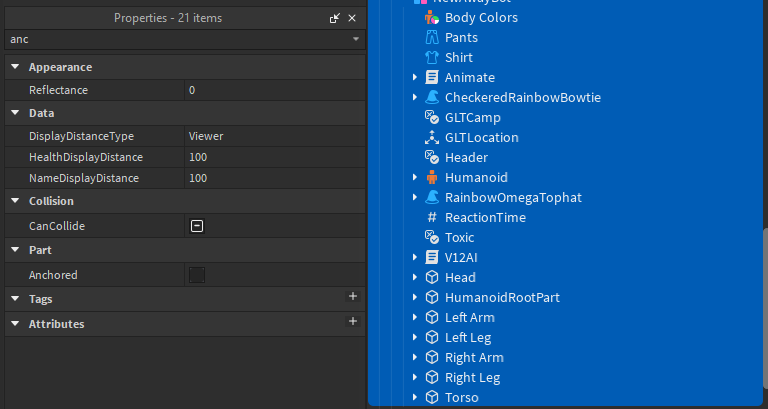
Task: Expand the Tags section
Action: coord(15,299)
